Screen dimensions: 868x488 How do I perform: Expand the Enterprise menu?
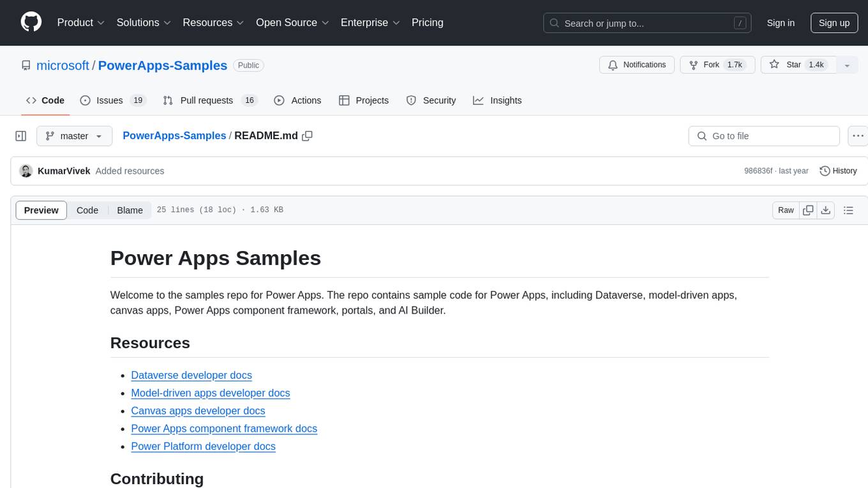click(370, 22)
